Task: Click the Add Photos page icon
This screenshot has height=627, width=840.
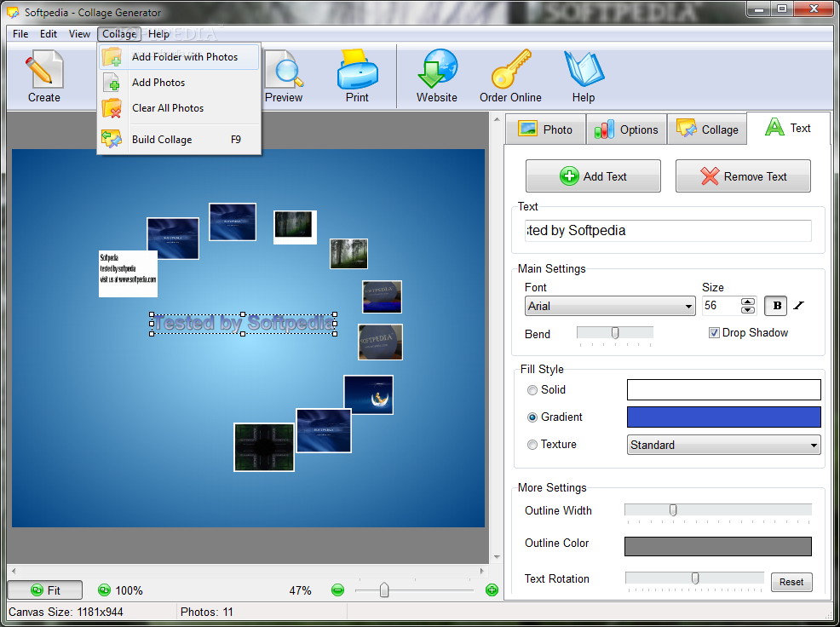Action: click(112, 83)
